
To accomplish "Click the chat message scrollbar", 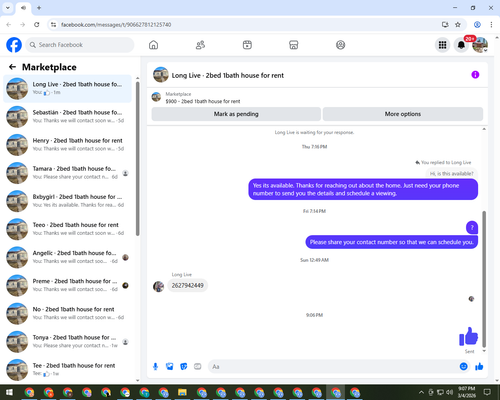I will pyautogui.click(x=484, y=279).
